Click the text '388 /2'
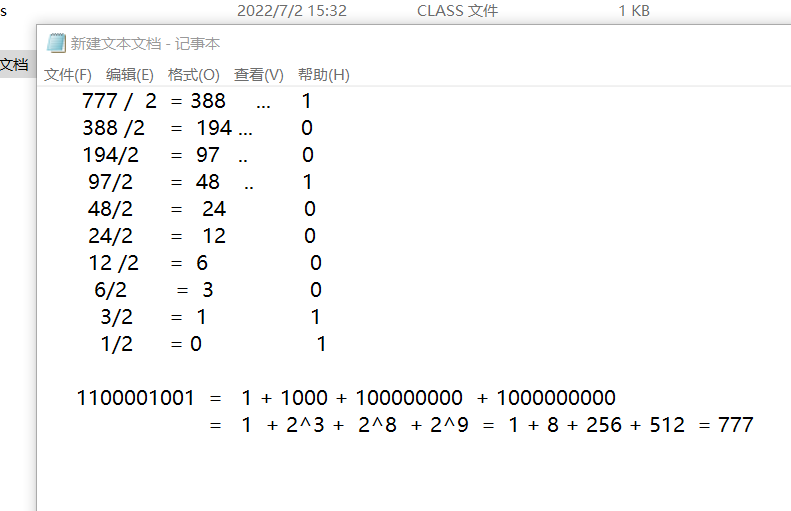Image resolution: width=791 pixels, height=511 pixels. [114, 128]
